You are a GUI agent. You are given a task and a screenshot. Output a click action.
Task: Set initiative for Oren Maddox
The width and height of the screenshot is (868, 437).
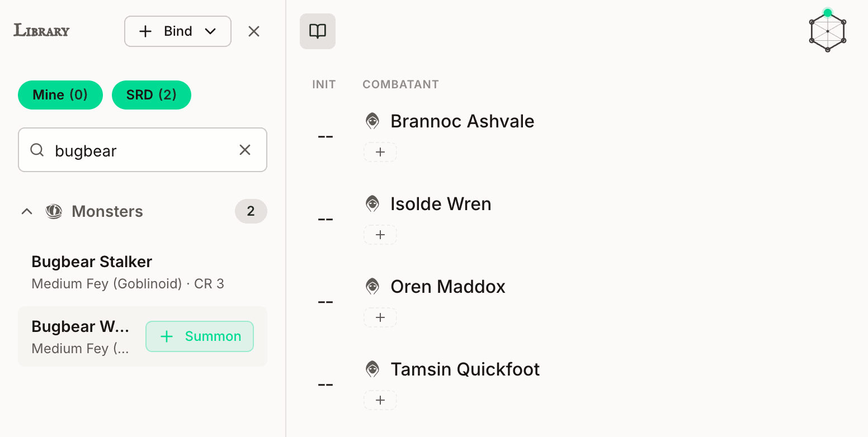(x=325, y=302)
